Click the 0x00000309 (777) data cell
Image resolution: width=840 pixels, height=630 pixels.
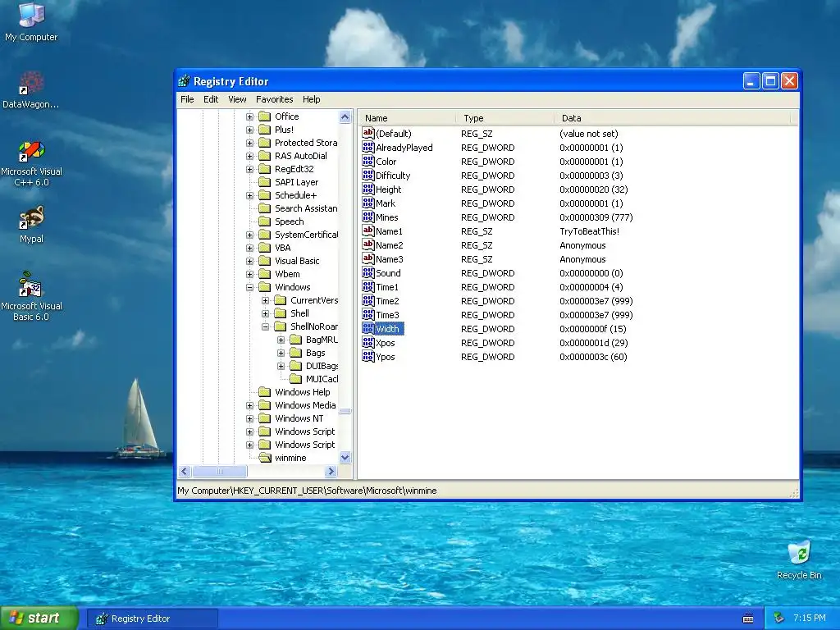click(596, 217)
